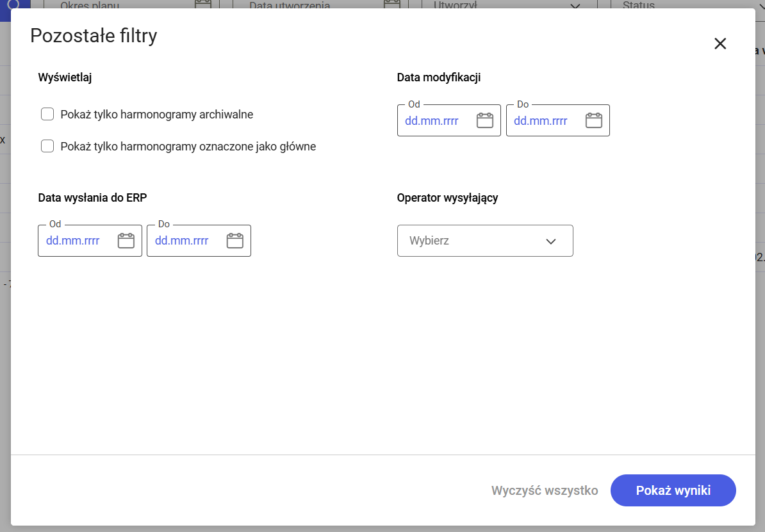The width and height of the screenshot is (765, 532).
Task: Open calendar for Data modyfikacji Od field
Action: point(484,120)
